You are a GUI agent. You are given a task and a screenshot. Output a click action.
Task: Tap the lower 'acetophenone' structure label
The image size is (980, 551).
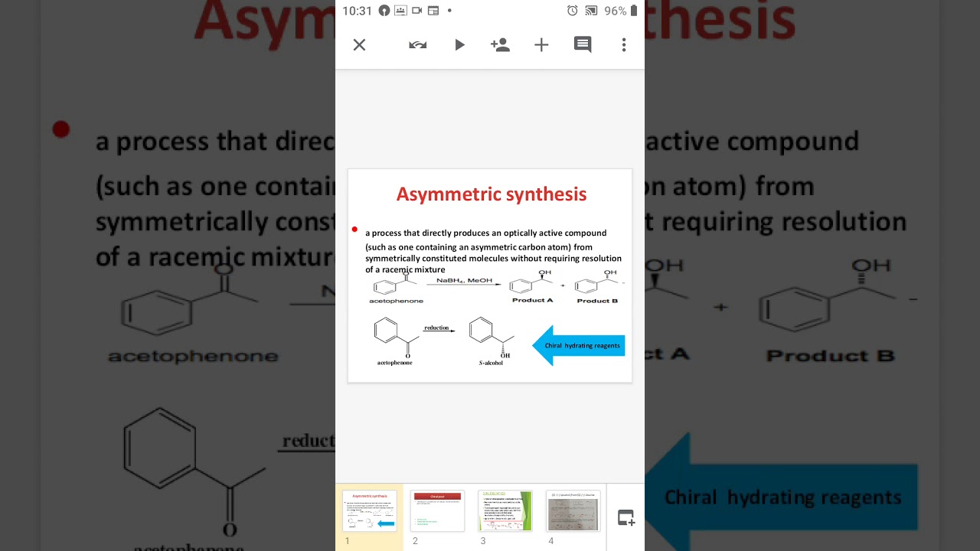395,363
